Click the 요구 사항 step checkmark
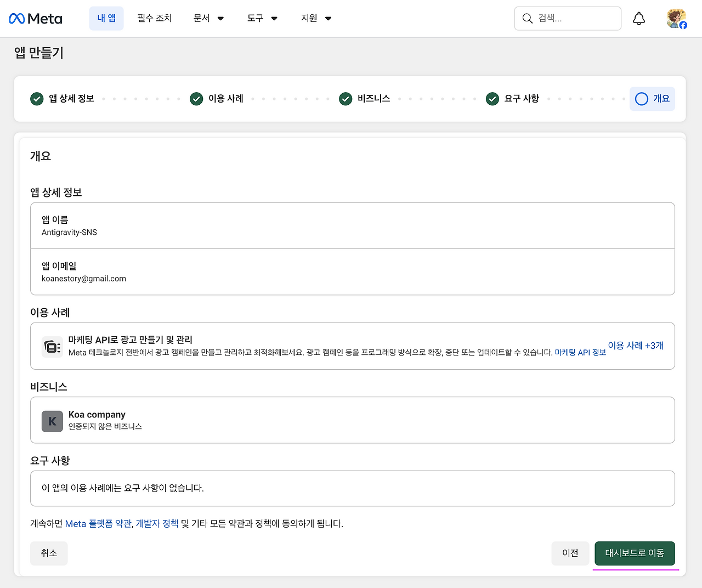The height and width of the screenshot is (588, 702). click(492, 99)
